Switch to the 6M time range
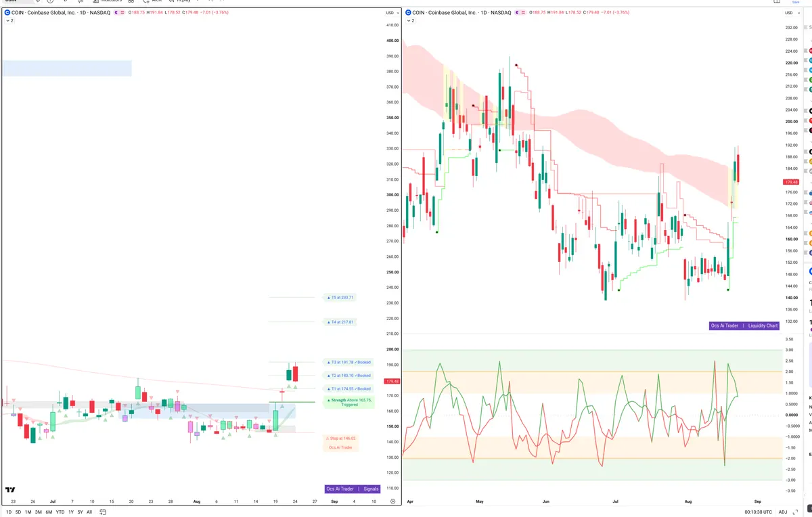Screen dimensions: 812x517 tap(49, 512)
